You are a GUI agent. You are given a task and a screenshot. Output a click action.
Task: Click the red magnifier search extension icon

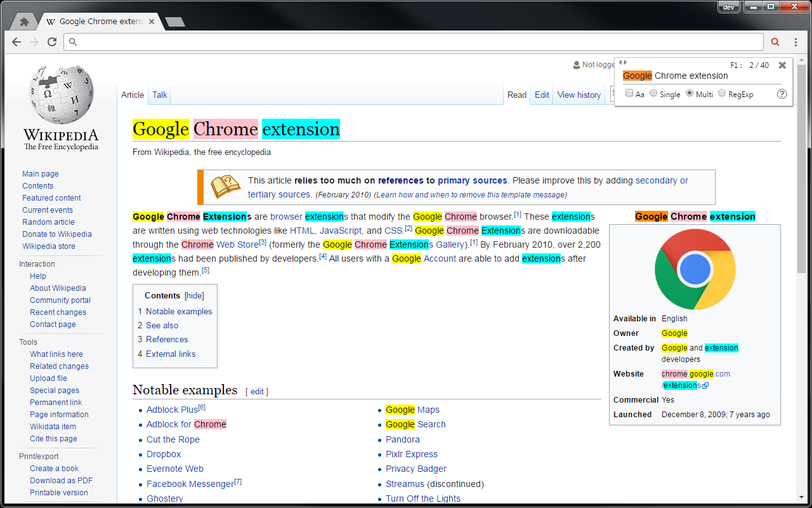(775, 42)
